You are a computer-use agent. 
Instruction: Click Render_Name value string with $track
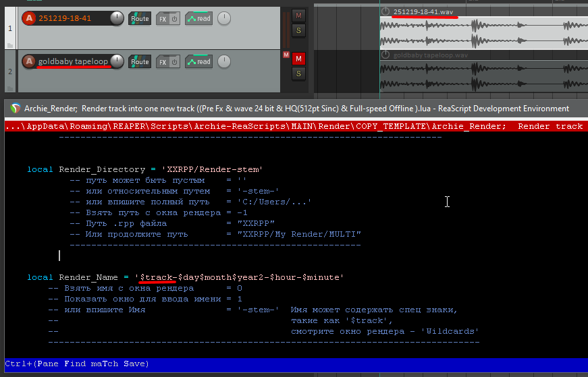click(x=239, y=277)
